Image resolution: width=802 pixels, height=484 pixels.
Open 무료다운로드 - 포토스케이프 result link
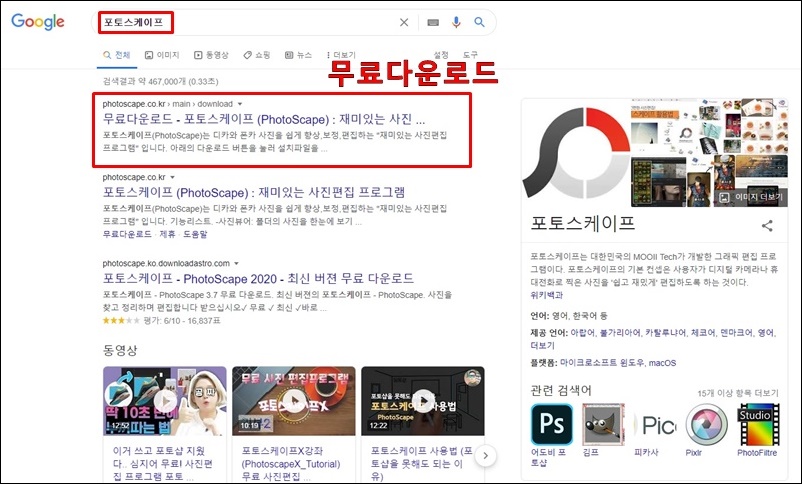point(264,119)
